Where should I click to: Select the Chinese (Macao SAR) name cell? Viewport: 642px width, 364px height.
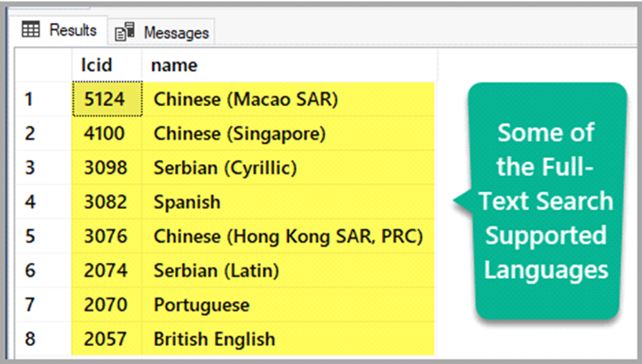[x=288, y=99]
